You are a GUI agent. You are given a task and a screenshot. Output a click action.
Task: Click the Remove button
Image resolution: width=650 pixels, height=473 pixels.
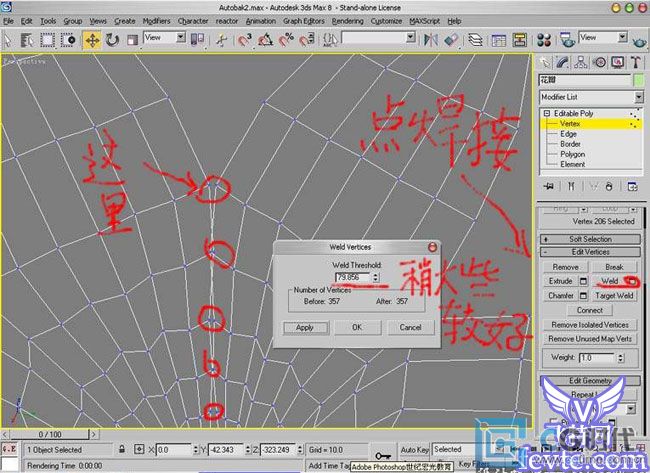click(565, 267)
